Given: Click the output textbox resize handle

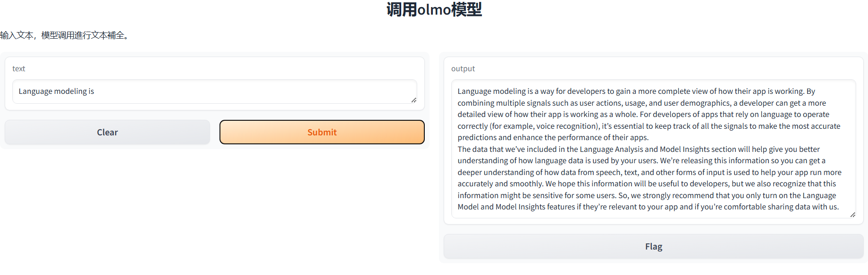Looking at the screenshot, I should (x=852, y=215).
